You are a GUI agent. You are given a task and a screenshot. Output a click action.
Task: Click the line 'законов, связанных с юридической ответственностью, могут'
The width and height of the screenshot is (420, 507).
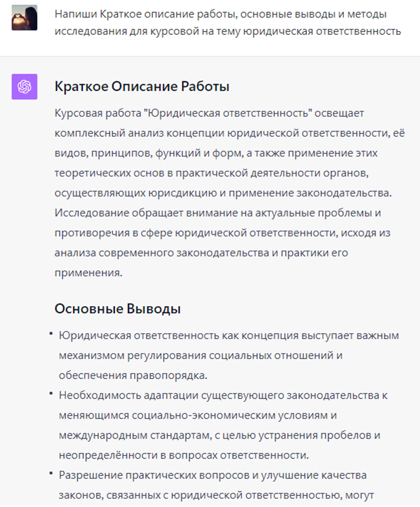pos(216,495)
